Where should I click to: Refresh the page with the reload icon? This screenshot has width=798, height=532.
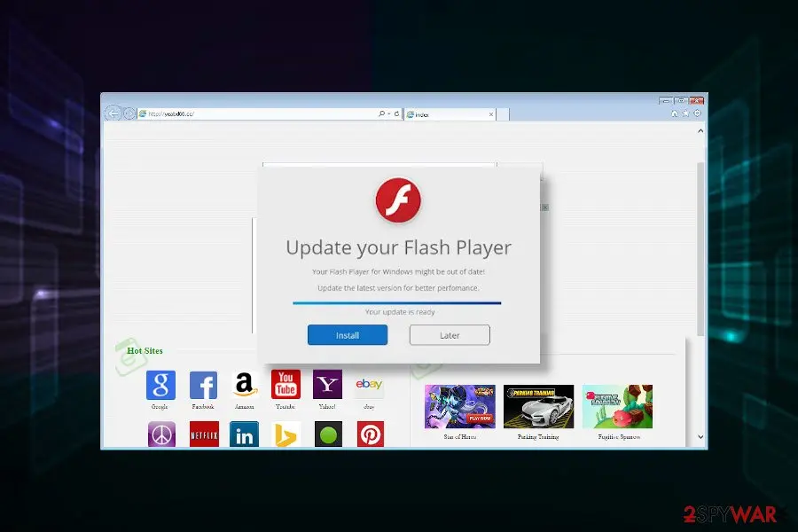396,114
